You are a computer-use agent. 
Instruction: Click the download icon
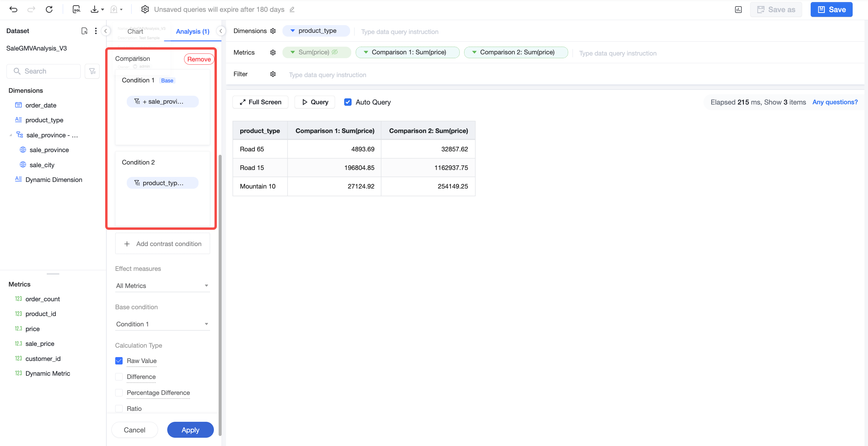tap(95, 9)
